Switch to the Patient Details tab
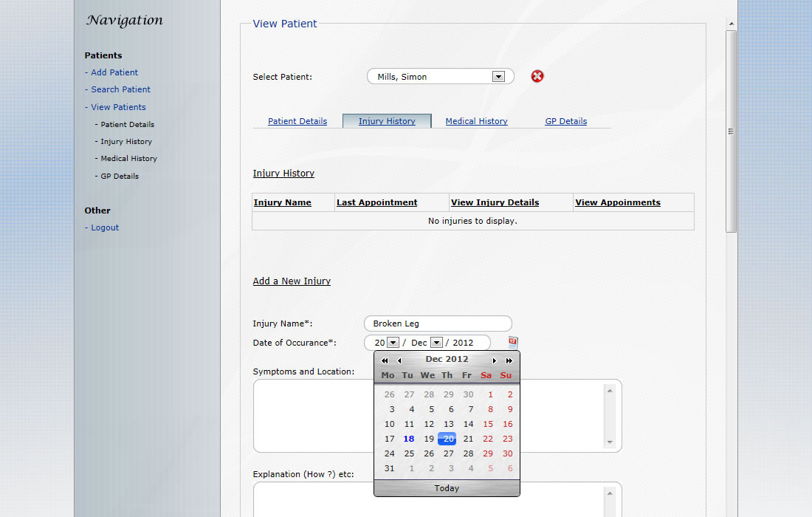 click(x=297, y=121)
